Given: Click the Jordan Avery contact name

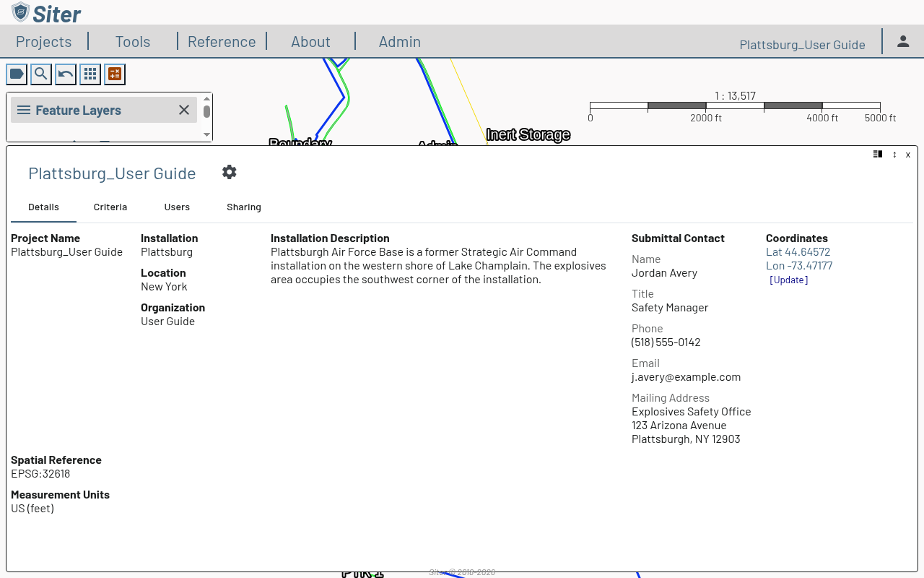Looking at the screenshot, I should click(665, 273).
